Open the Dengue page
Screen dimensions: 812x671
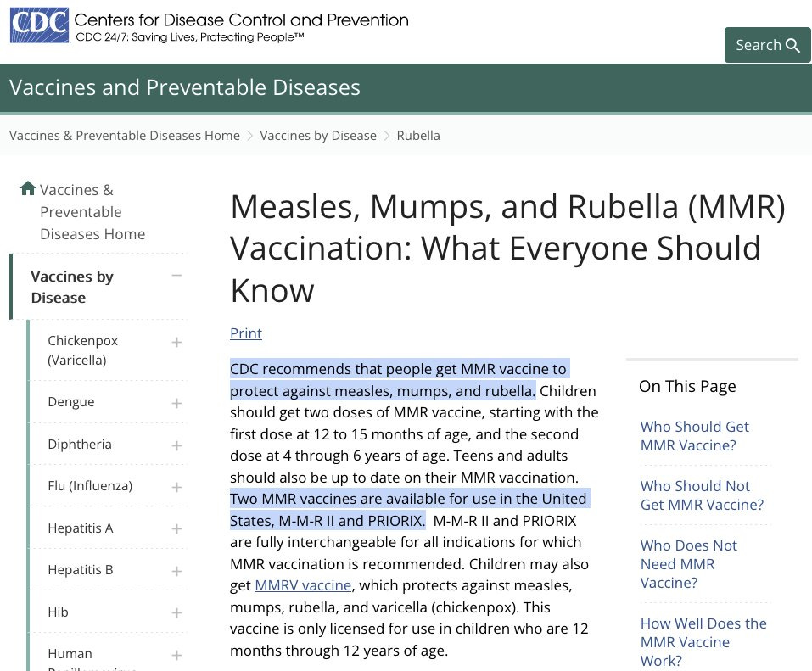click(x=71, y=402)
